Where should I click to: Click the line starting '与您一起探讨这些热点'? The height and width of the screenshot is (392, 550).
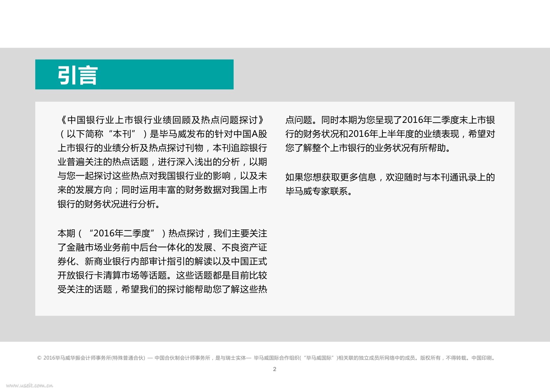(162, 176)
